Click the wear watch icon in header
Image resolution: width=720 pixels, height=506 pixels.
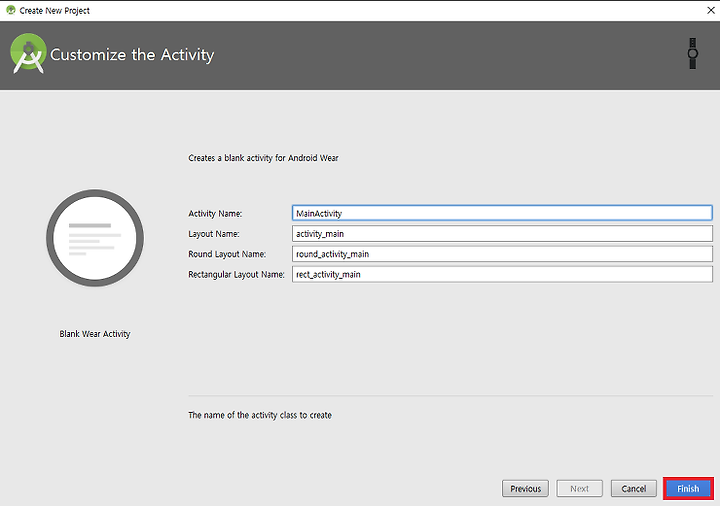coord(692,54)
